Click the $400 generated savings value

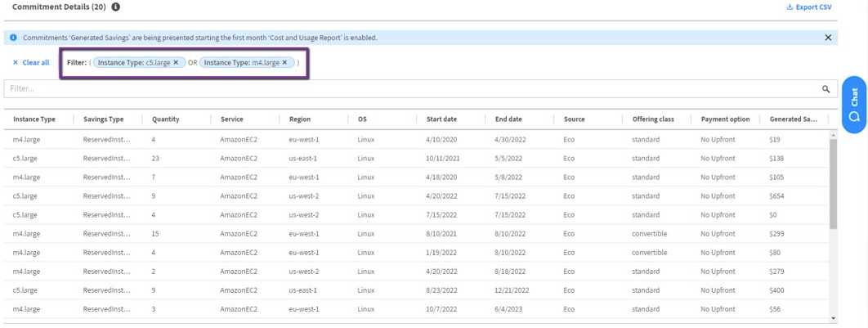[776, 290]
